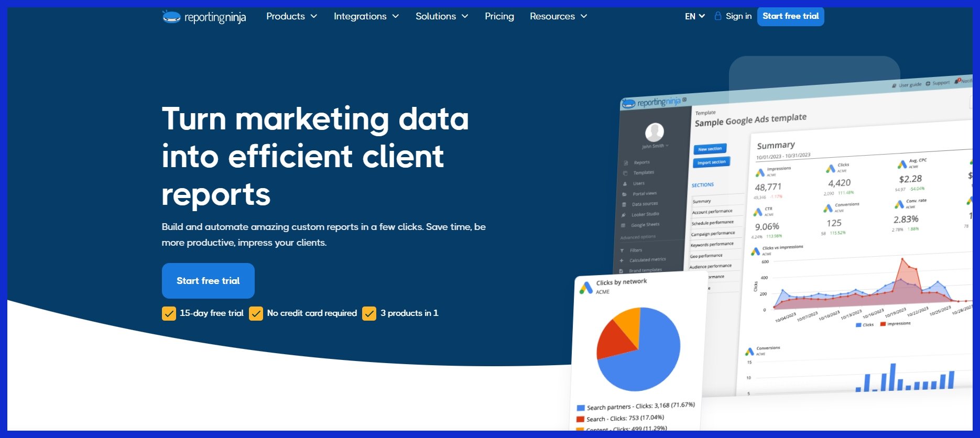
Task: Click the Google Ads icon on Clicks by network
Action: click(586, 288)
